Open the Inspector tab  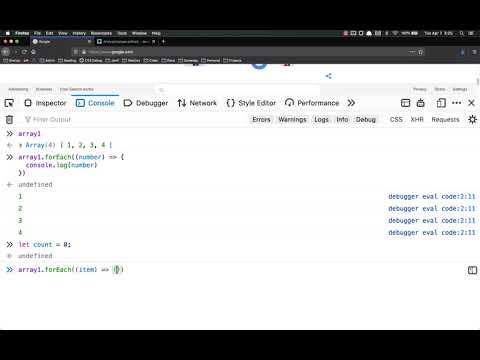coord(46,103)
